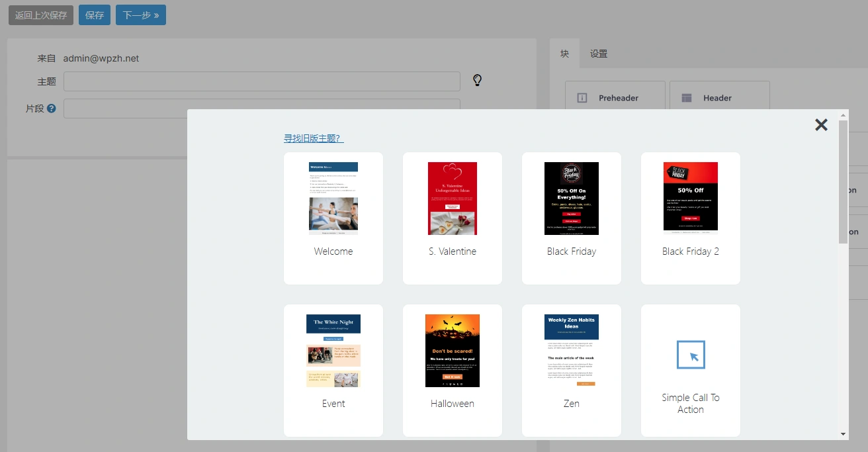Click inside the 主题 subject input field
868x452 pixels.
tap(261, 81)
